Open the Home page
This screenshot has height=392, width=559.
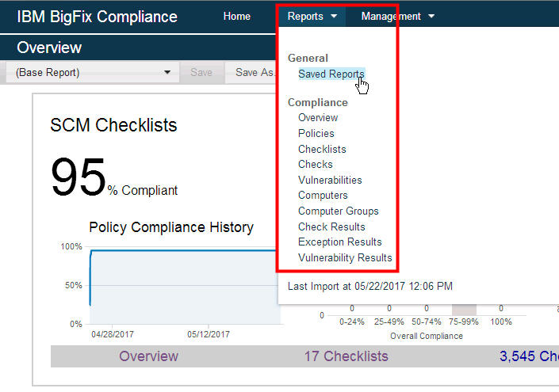tap(236, 17)
